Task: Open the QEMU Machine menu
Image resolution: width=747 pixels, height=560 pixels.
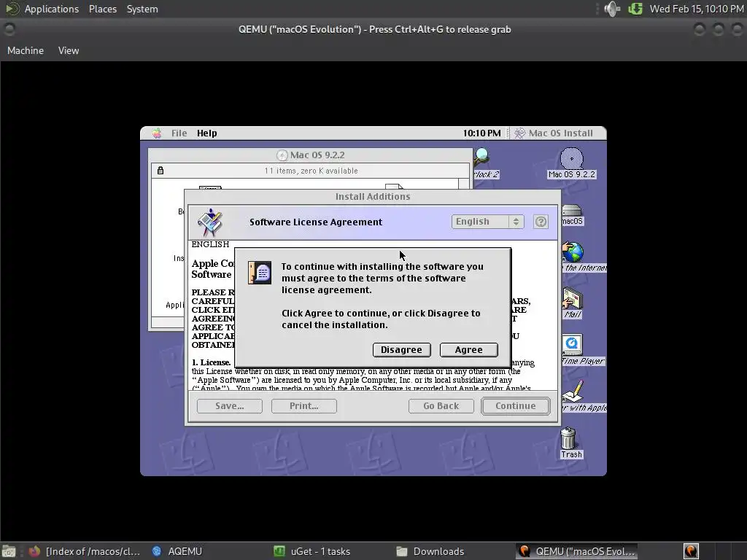Action: (x=26, y=50)
